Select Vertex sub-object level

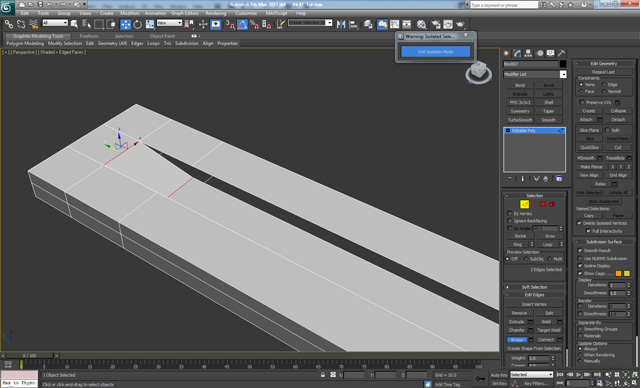515,204
